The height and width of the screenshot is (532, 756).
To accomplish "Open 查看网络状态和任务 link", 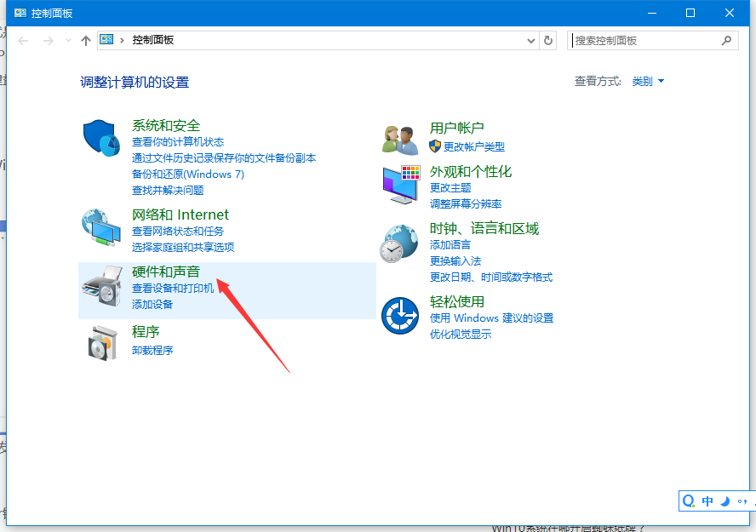I will [178, 232].
